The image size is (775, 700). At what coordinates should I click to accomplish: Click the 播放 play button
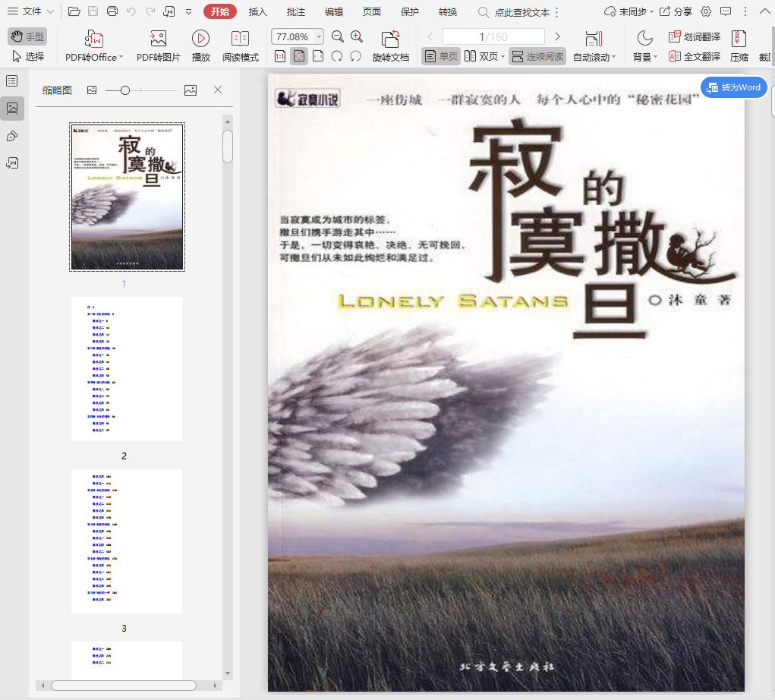200,46
